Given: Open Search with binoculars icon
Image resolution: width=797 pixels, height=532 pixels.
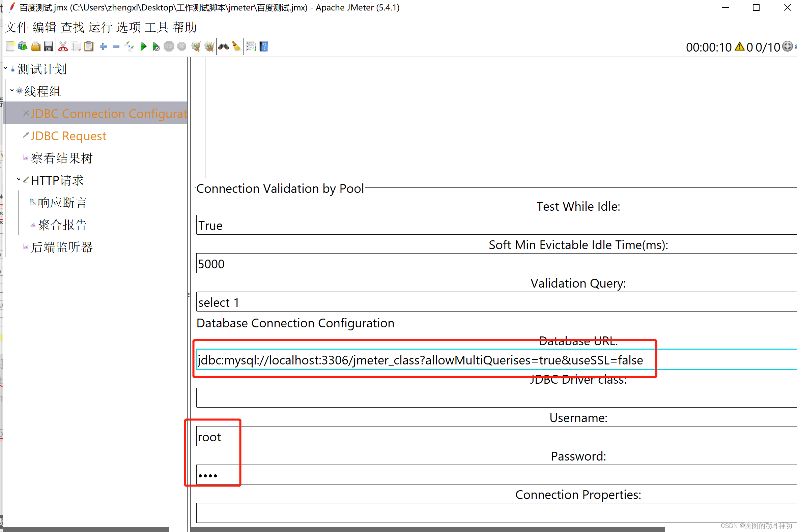Looking at the screenshot, I should 223,46.
